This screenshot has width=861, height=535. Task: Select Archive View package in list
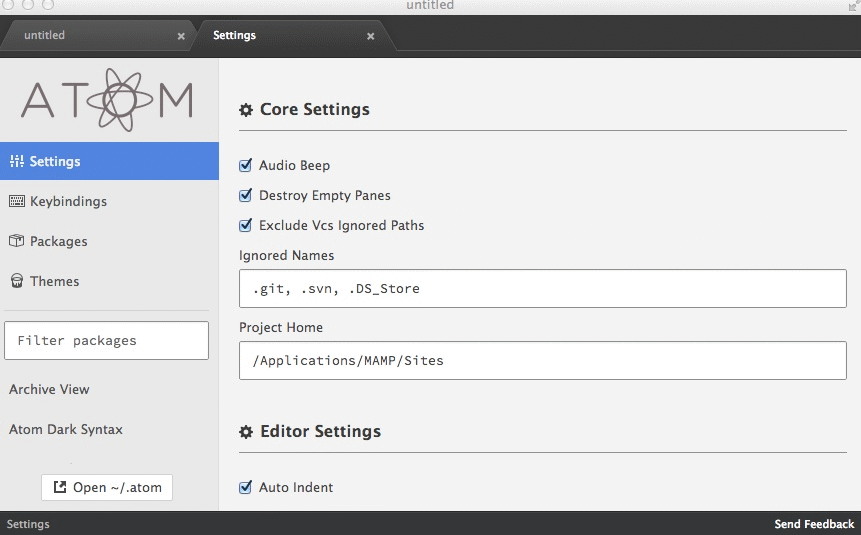pyautogui.click(x=49, y=389)
